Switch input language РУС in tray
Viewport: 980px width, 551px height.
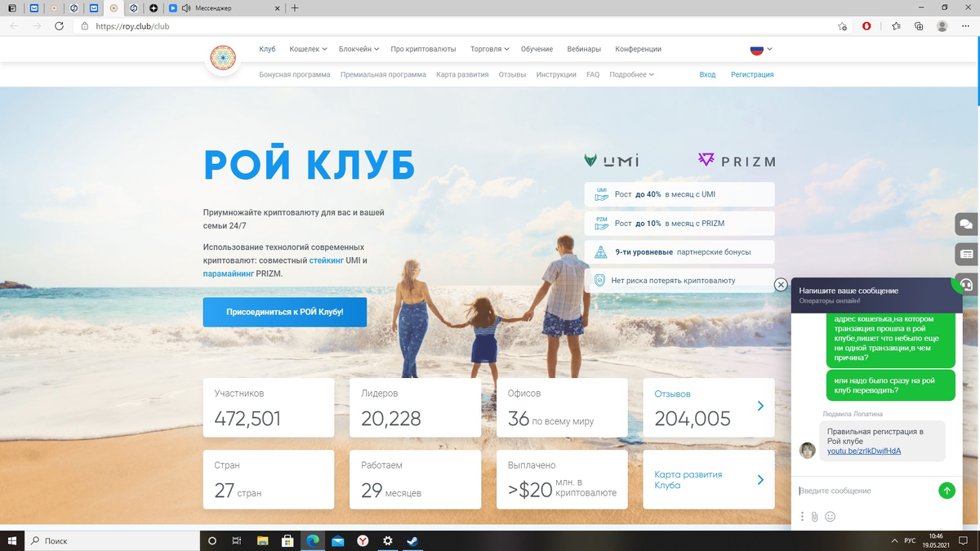click(910, 540)
